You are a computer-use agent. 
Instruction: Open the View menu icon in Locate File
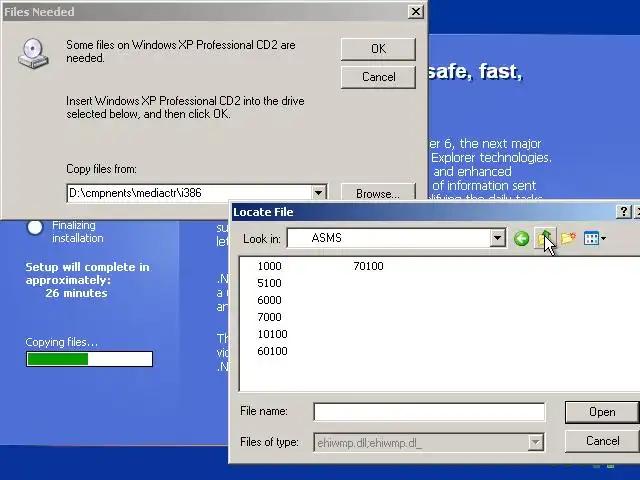point(594,238)
